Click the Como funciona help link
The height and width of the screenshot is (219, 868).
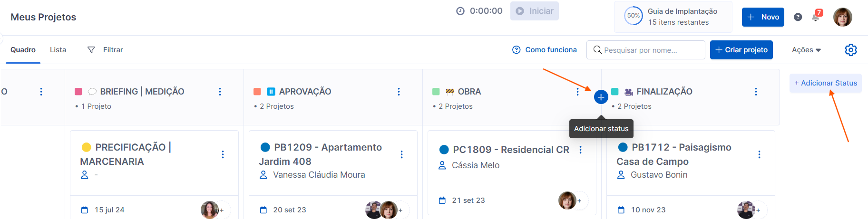(x=545, y=50)
